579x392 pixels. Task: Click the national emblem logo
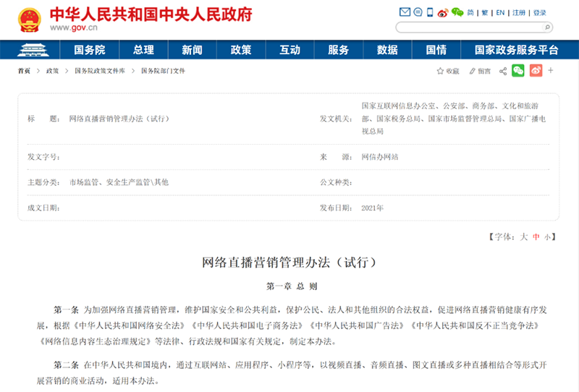[30, 20]
